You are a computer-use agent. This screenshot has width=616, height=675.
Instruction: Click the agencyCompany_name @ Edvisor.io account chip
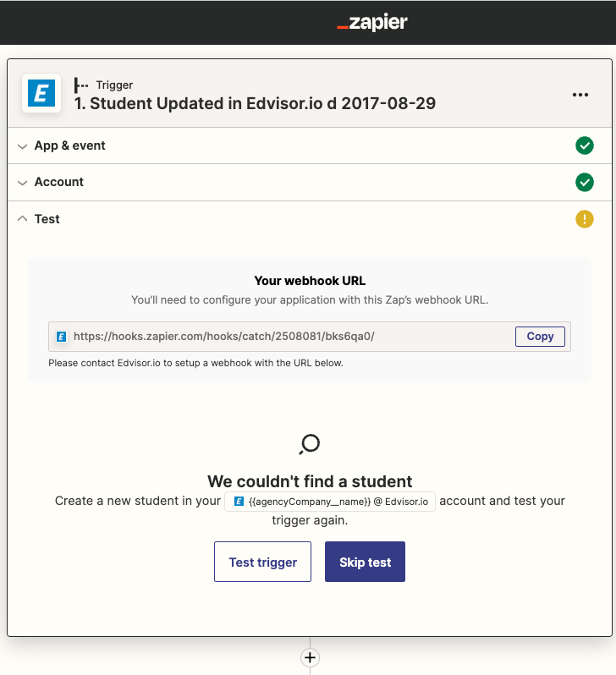(329, 502)
